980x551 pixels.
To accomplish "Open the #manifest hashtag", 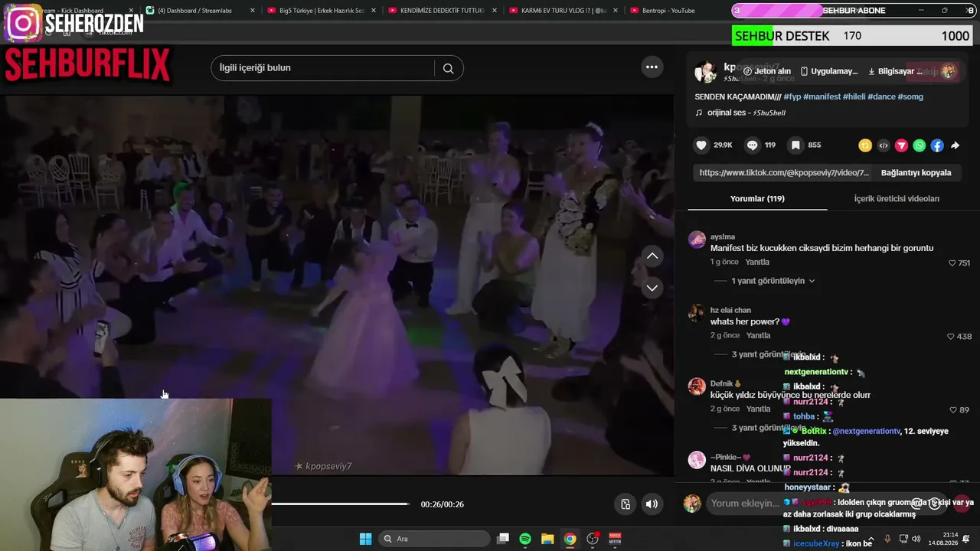I will (822, 97).
